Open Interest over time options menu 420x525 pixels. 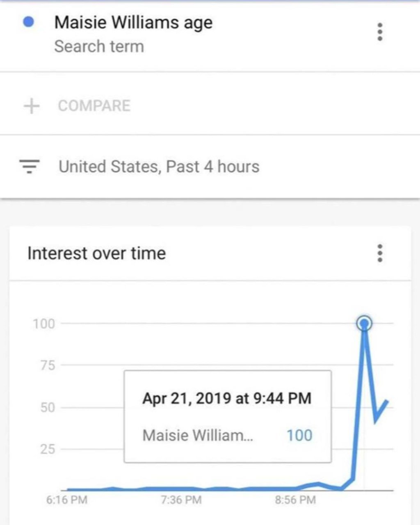380,253
